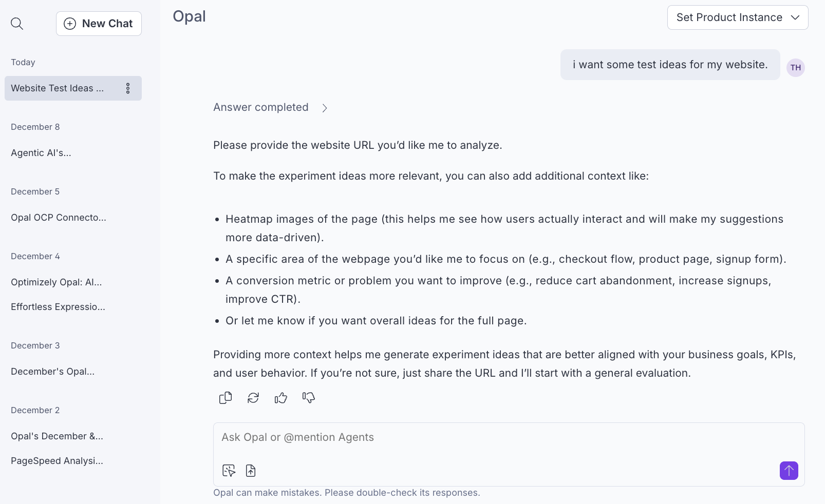Send the message with the purple arrow
The height and width of the screenshot is (504, 825).
click(x=789, y=471)
